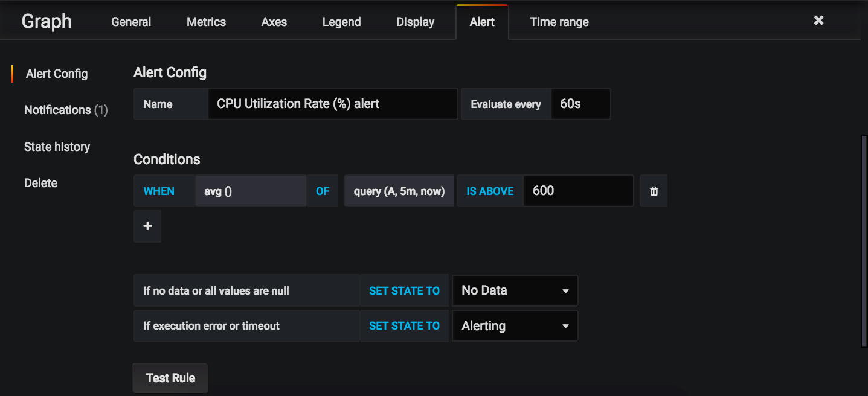Change the IS ABOVE condition operator

click(x=490, y=191)
